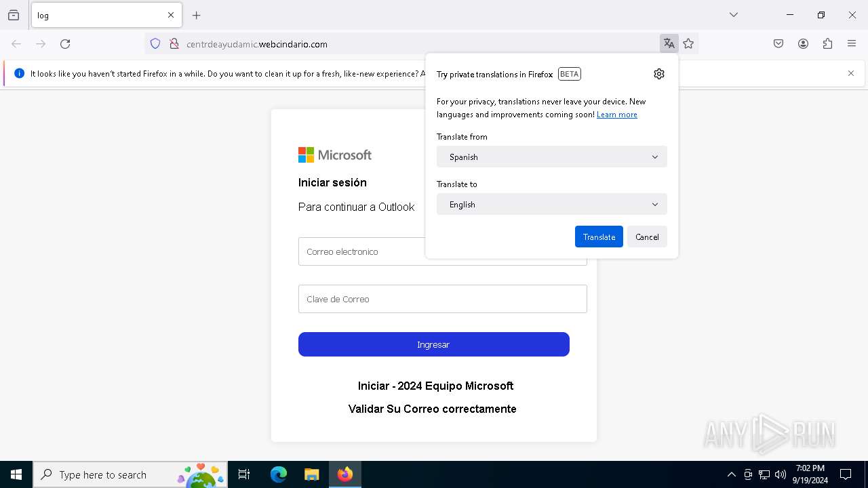Click the Ingresar button
This screenshot has height=488, width=868.
click(434, 344)
